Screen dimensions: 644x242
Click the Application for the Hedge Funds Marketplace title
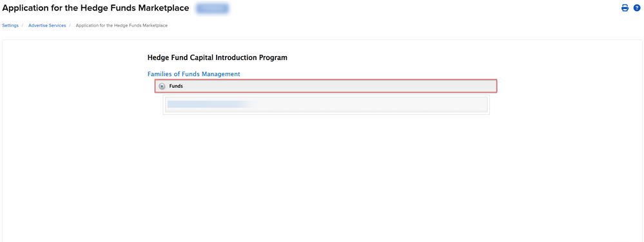pos(96,8)
